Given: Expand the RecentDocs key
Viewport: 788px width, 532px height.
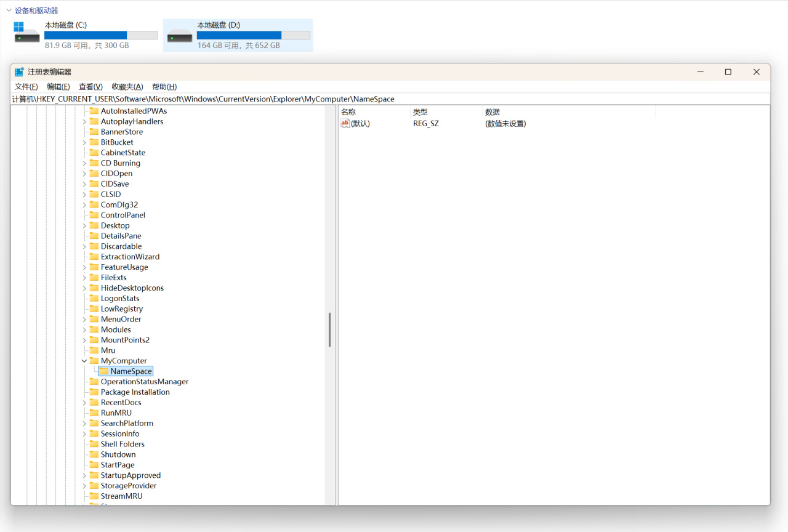Looking at the screenshot, I should point(84,403).
